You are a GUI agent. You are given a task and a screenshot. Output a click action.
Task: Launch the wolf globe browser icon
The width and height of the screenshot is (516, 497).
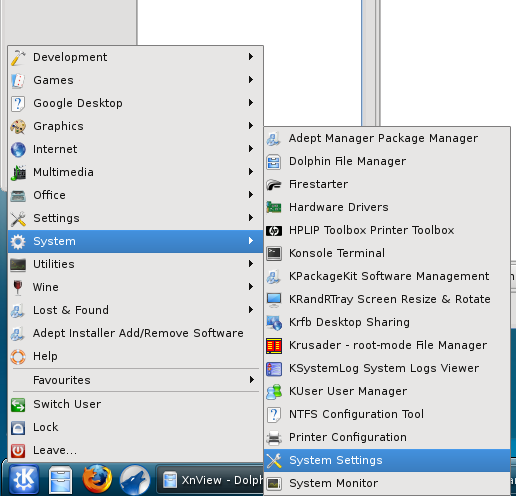(135, 480)
